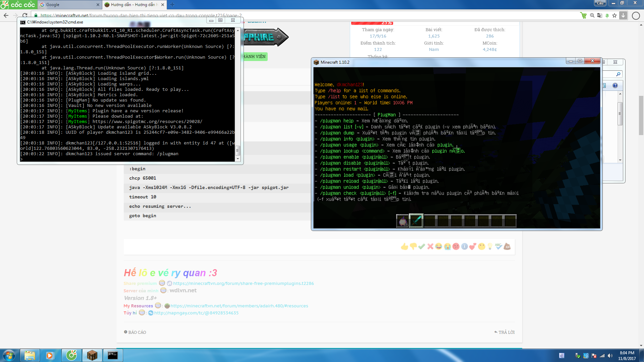Select the diamond sword hotbar slot
The height and width of the screenshot is (362, 644).
[416, 221]
